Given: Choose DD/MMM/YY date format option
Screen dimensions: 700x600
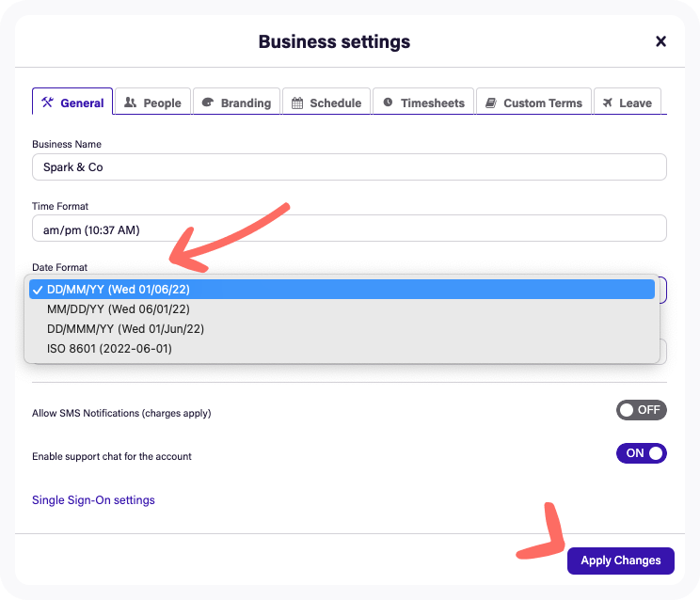Looking at the screenshot, I should [125, 329].
